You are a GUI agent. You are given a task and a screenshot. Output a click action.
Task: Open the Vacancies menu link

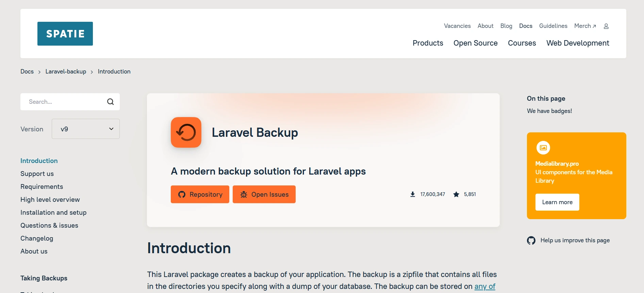pos(457,26)
